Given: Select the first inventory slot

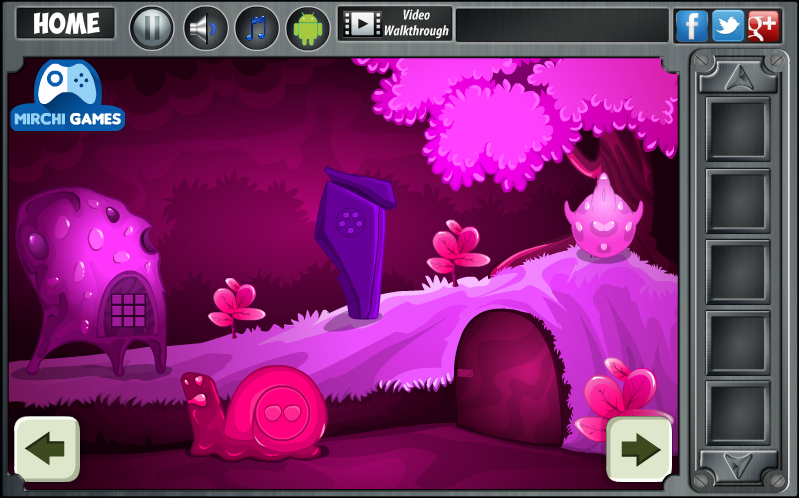Looking at the screenshot, I should point(737,129).
